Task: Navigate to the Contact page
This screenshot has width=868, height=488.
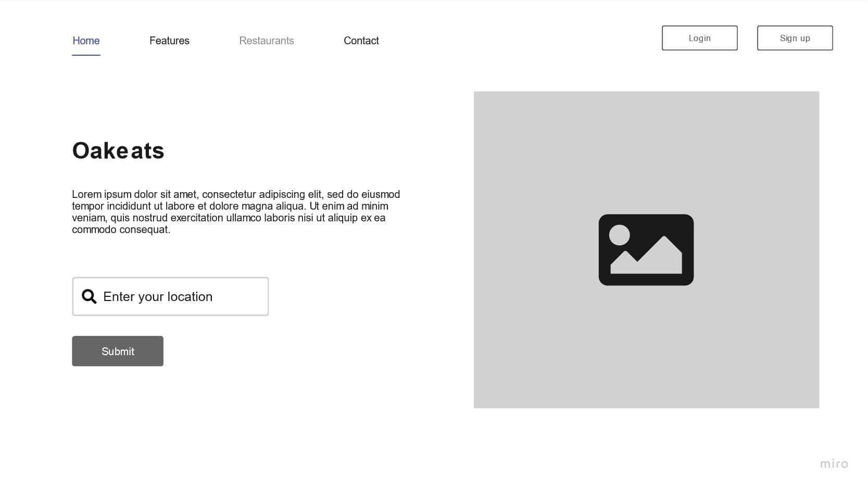Action: pyautogui.click(x=361, y=41)
